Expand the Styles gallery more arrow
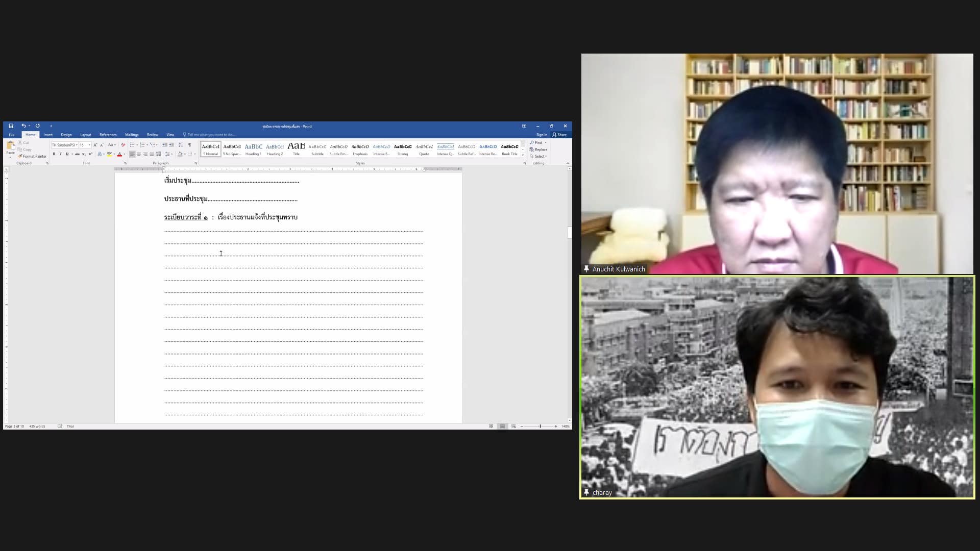Screen dimensions: 980x551 pyautogui.click(x=523, y=155)
